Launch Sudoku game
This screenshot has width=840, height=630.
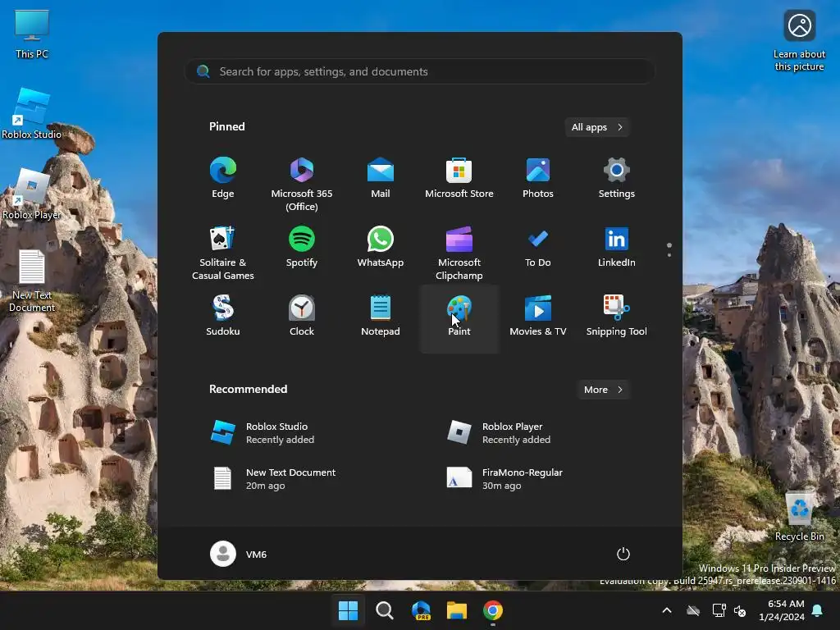pos(223,316)
